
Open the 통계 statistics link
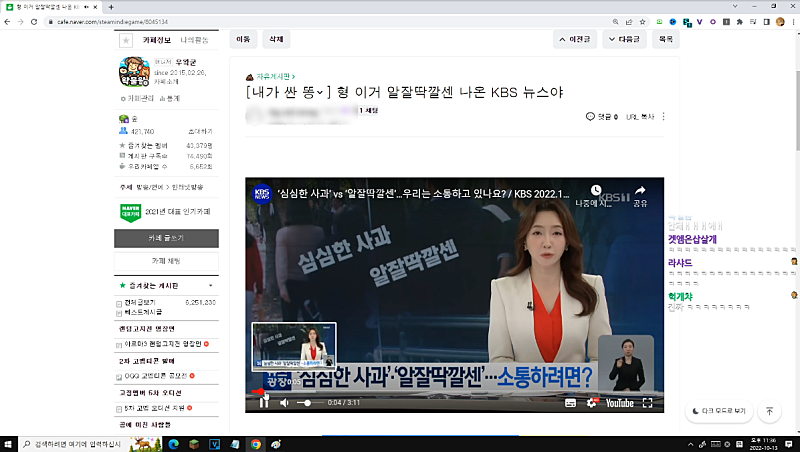(170, 98)
